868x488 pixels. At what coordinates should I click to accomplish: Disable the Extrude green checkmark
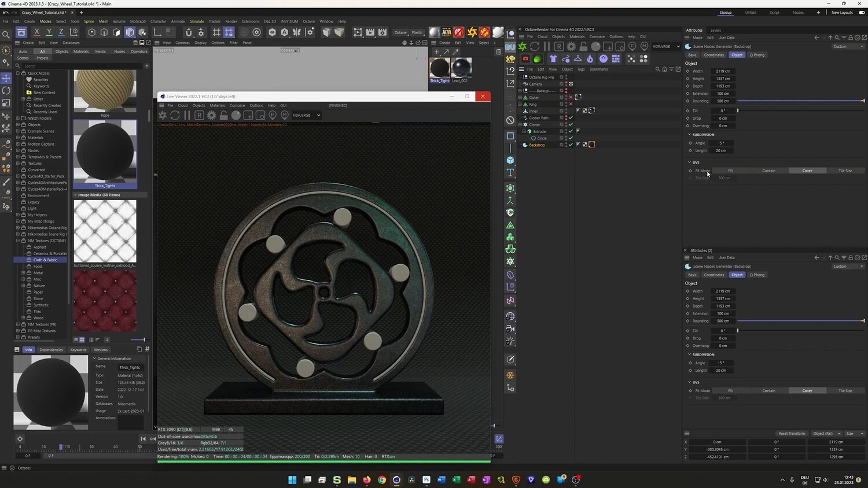click(571, 131)
